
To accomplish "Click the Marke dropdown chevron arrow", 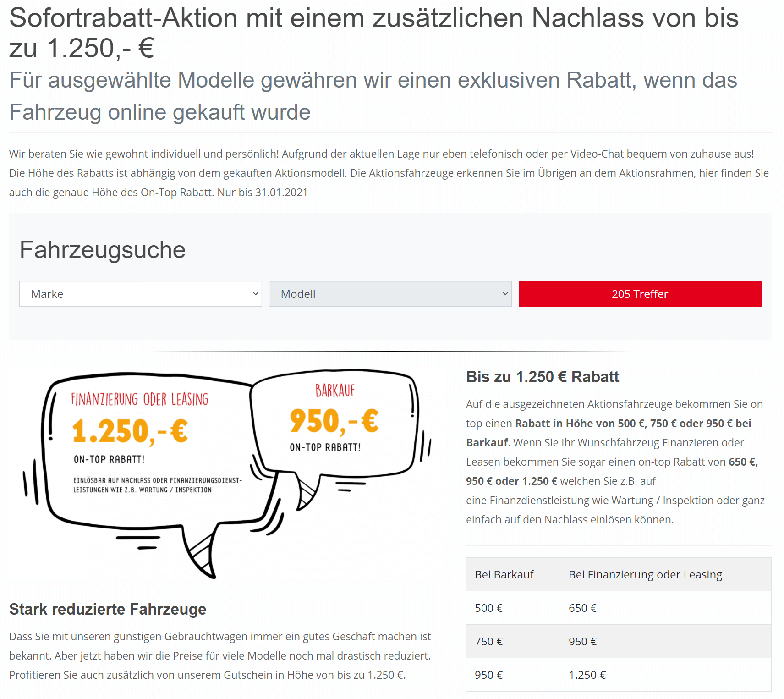I will (256, 294).
